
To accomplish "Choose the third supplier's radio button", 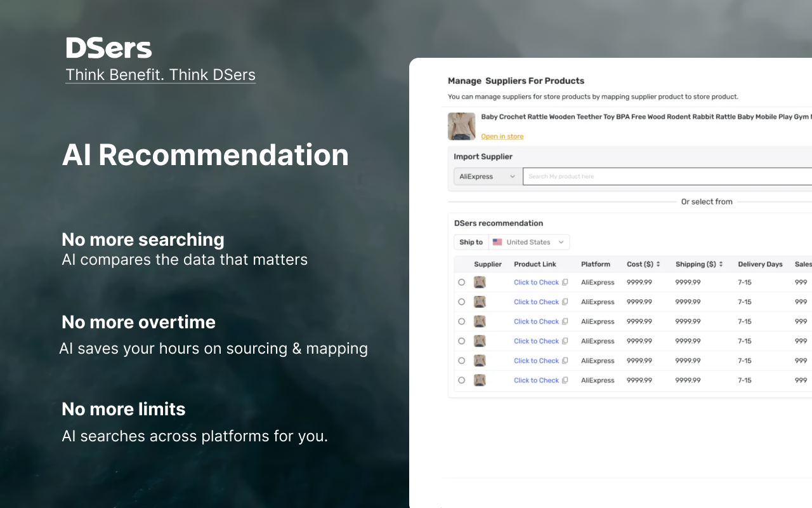I will pos(461,322).
